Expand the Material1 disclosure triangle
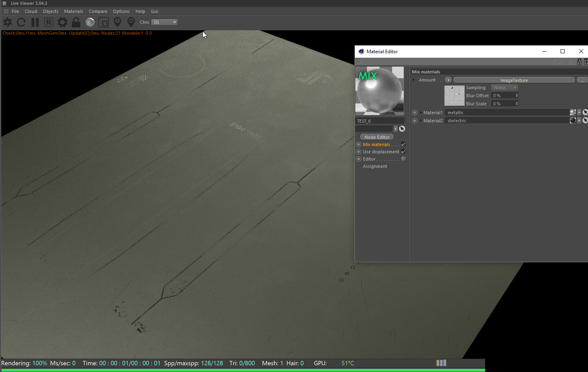 pos(421,113)
